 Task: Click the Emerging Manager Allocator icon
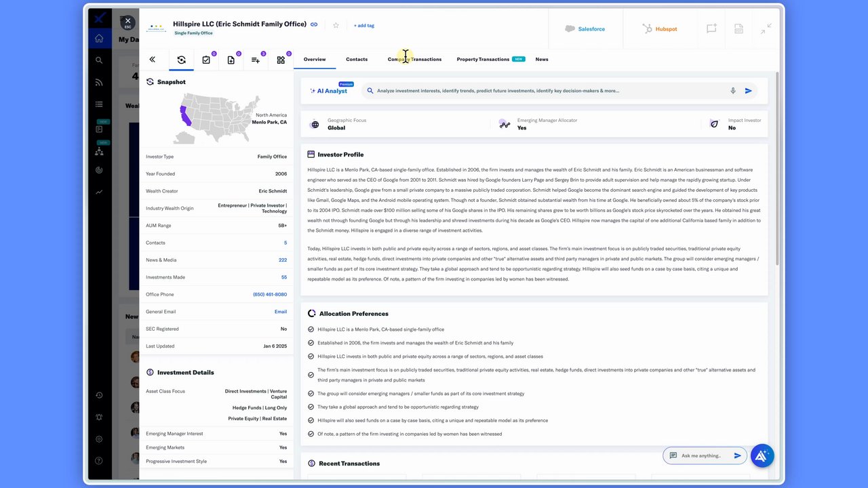[505, 125]
